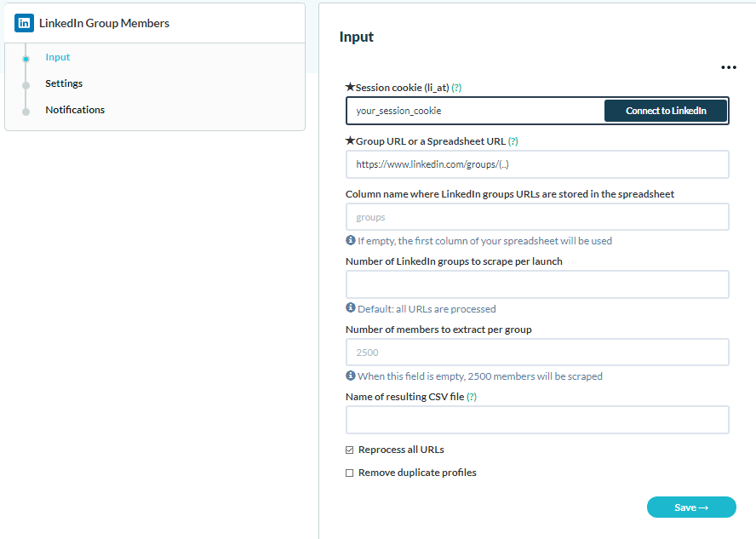The height and width of the screenshot is (539, 756).
Task: Focus the session cookie input field
Action: pos(475,111)
